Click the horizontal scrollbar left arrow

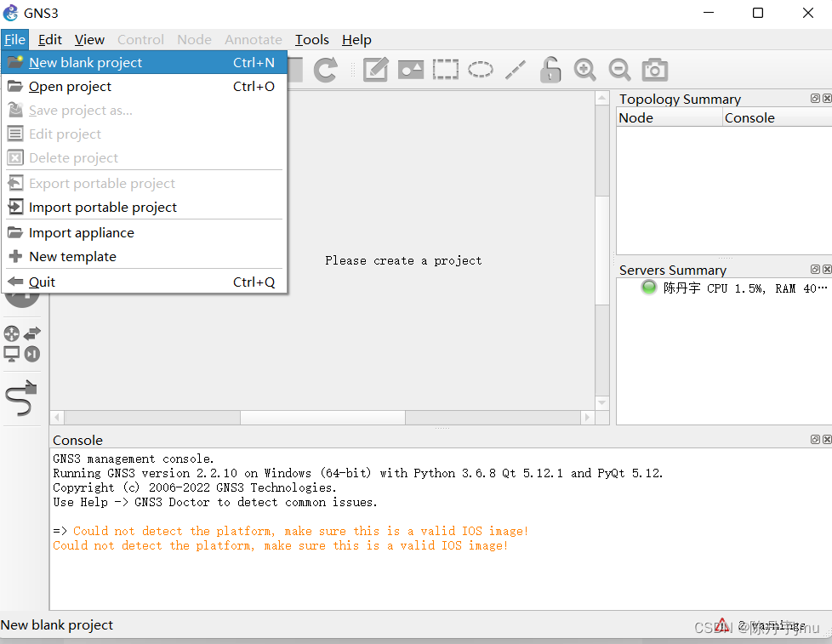click(x=57, y=418)
